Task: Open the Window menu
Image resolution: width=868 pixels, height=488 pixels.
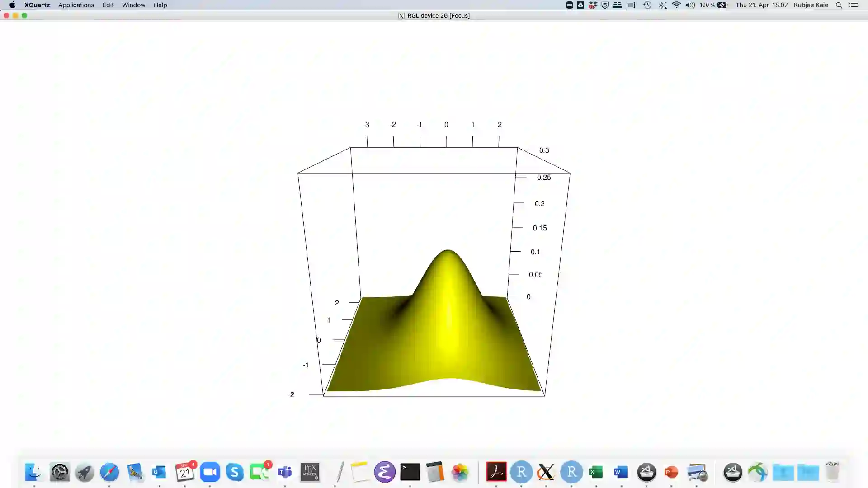Action: pos(133,5)
